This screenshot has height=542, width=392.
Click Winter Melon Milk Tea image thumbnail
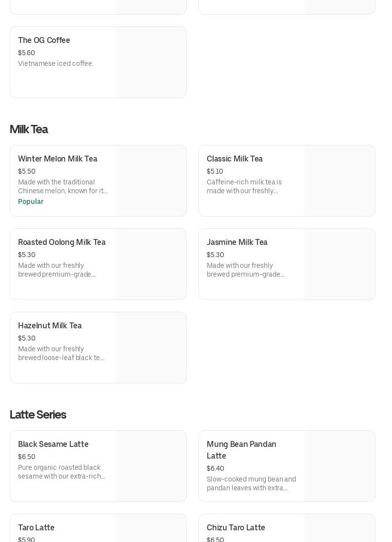click(151, 181)
